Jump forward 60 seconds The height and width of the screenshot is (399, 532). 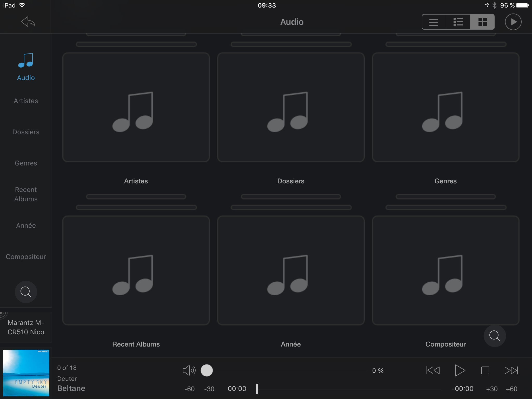click(x=511, y=389)
